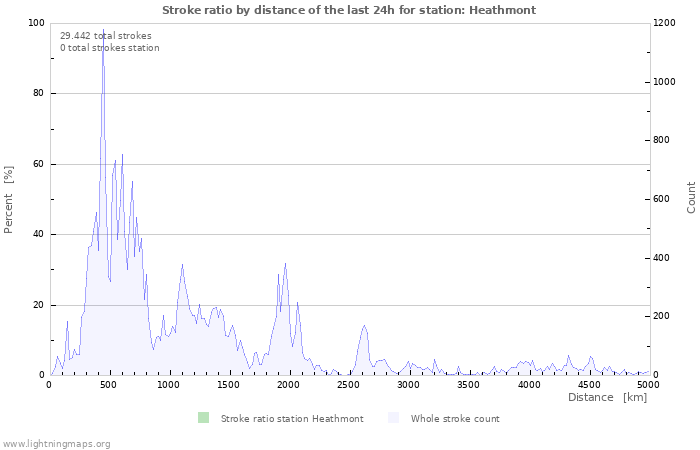Viewport: 700px width, 450px height.
Task: Click the chart title mentioning station Heathmont
Action: 349,10
